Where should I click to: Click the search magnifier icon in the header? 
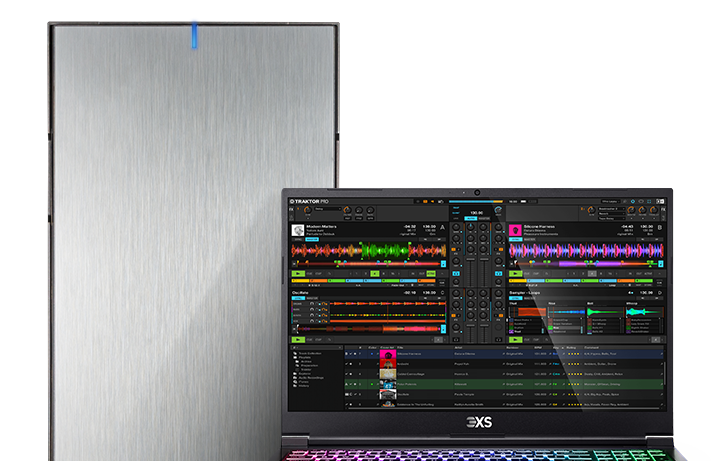(624, 202)
